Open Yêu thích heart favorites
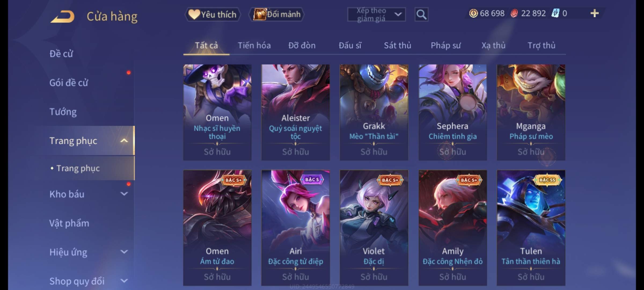The height and width of the screenshot is (290, 644). tap(213, 15)
